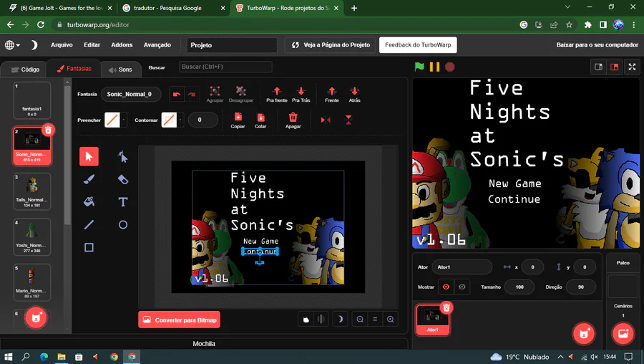Click the add sprite cat button

pos(584,333)
